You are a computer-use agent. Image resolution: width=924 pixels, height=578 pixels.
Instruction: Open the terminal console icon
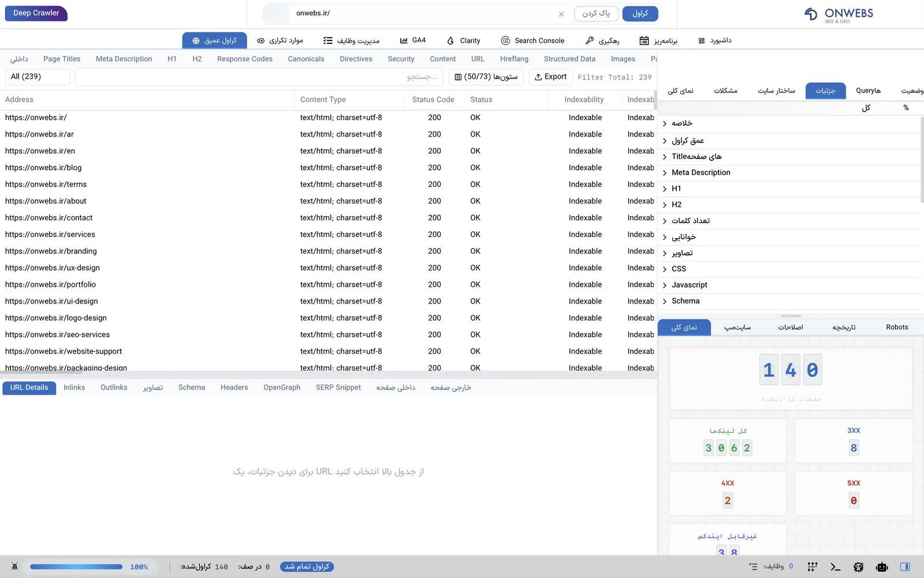tap(836, 567)
